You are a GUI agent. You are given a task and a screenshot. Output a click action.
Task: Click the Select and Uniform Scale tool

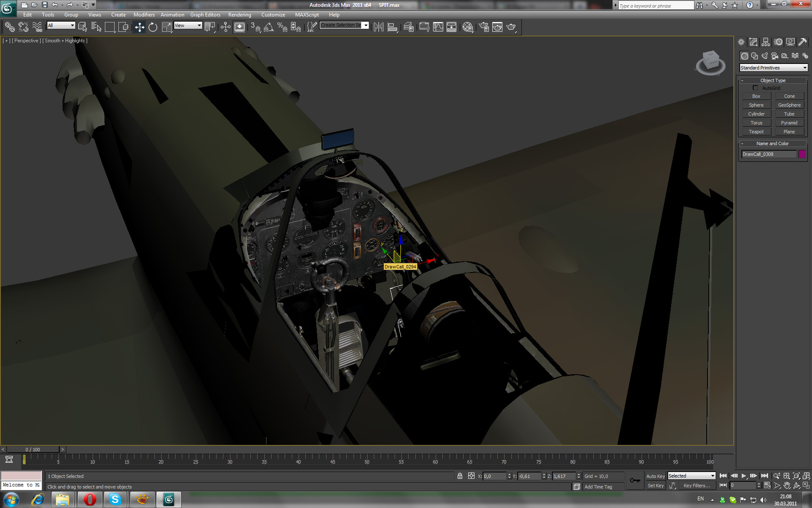tap(167, 28)
